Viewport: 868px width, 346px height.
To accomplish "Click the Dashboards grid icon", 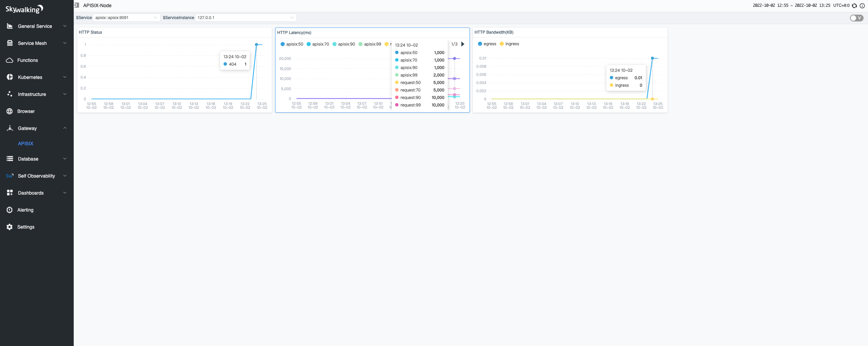I will (10, 193).
